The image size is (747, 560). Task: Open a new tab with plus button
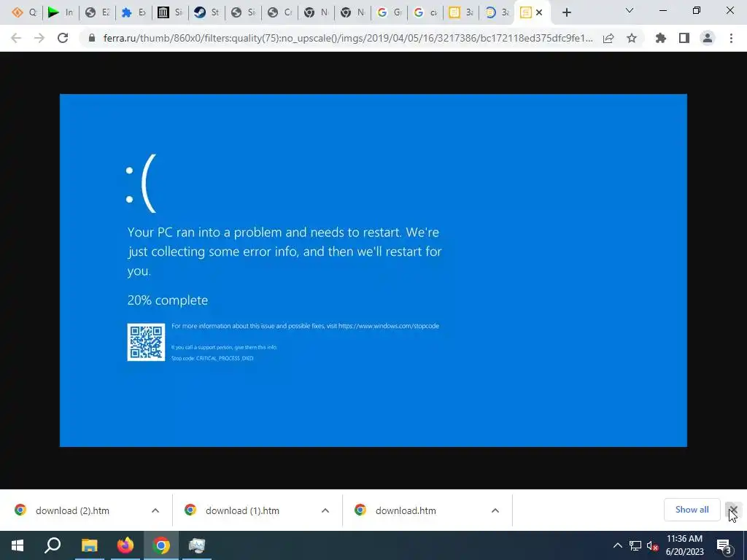click(566, 13)
